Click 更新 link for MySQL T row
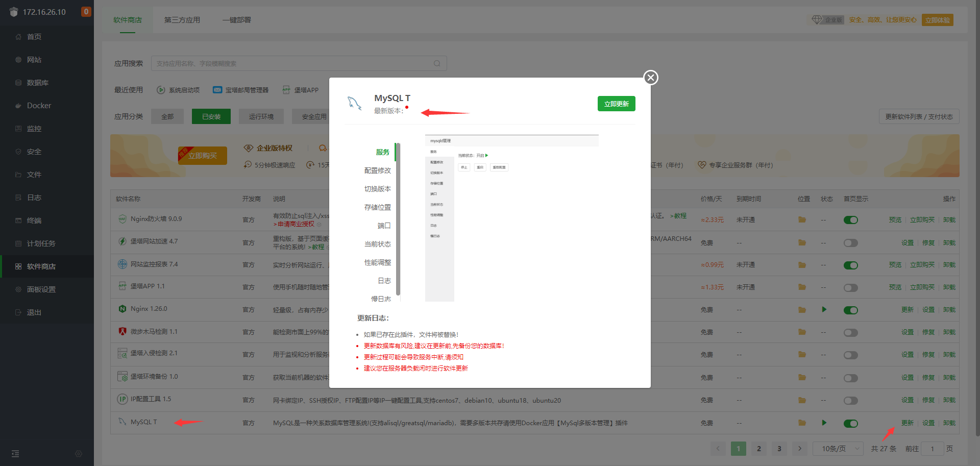This screenshot has width=980, height=466. click(908, 423)
